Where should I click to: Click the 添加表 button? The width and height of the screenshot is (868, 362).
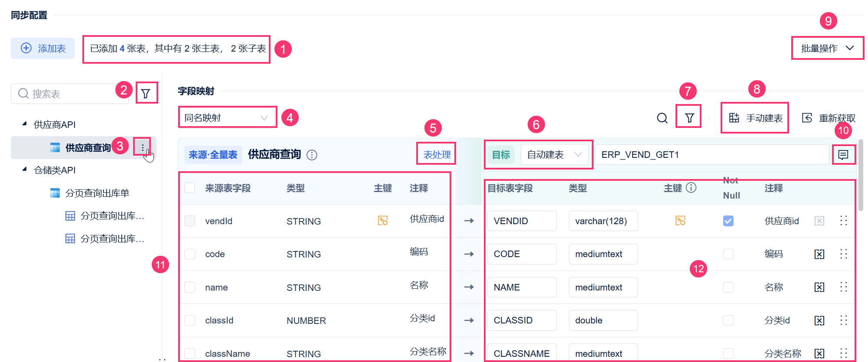coord(43,48)
